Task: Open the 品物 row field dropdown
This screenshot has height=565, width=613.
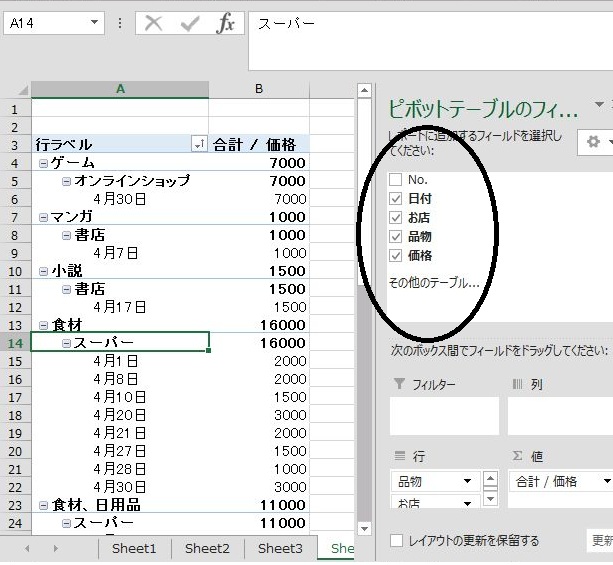Action: (x=467, y=481)
